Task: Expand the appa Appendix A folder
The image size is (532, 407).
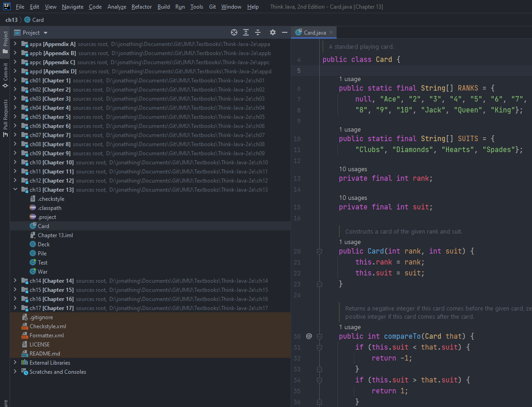Action: 15,44
